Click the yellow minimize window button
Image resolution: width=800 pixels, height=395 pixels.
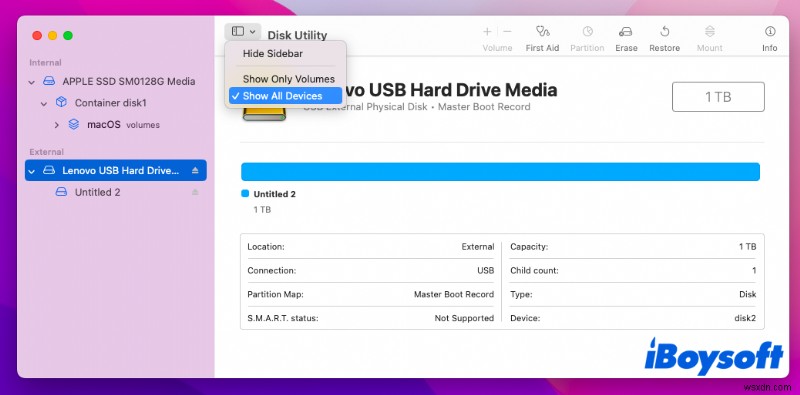(x=53, y=36)
